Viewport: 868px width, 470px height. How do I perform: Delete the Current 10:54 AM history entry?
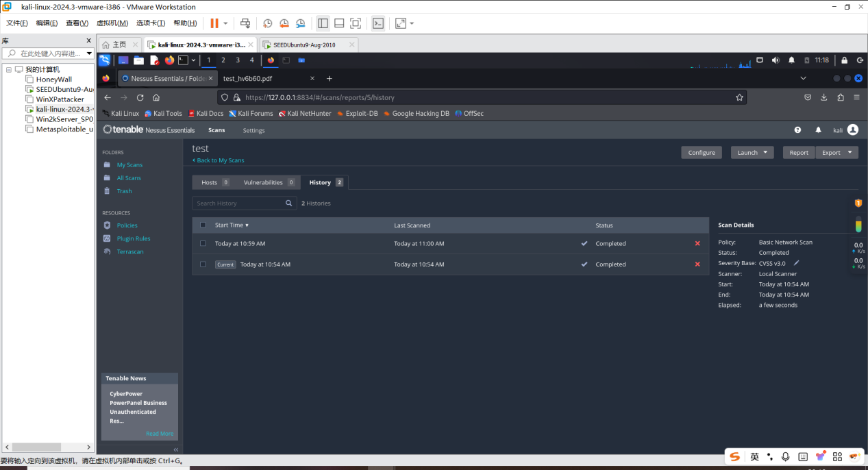697,264
